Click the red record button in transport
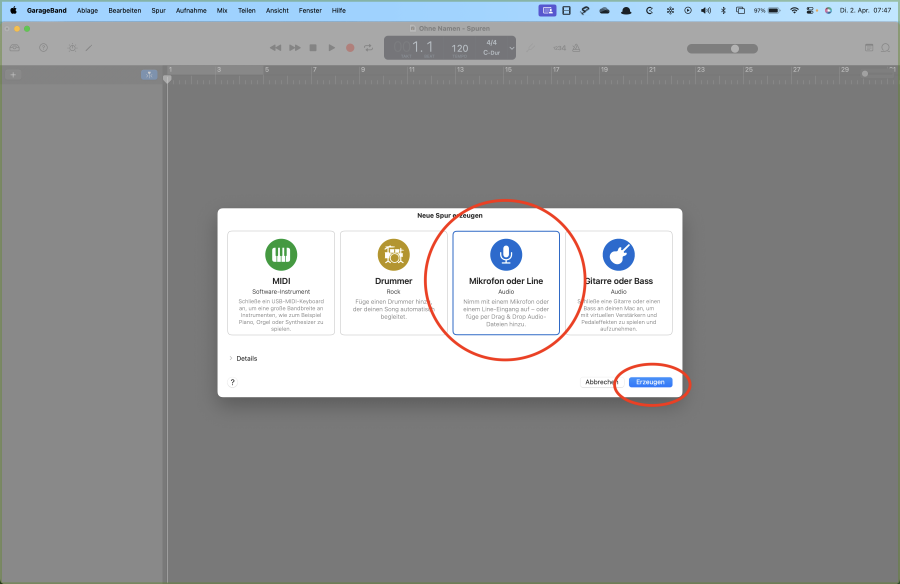The width and height of the screenshot is (900, 584). coord(350,48)
